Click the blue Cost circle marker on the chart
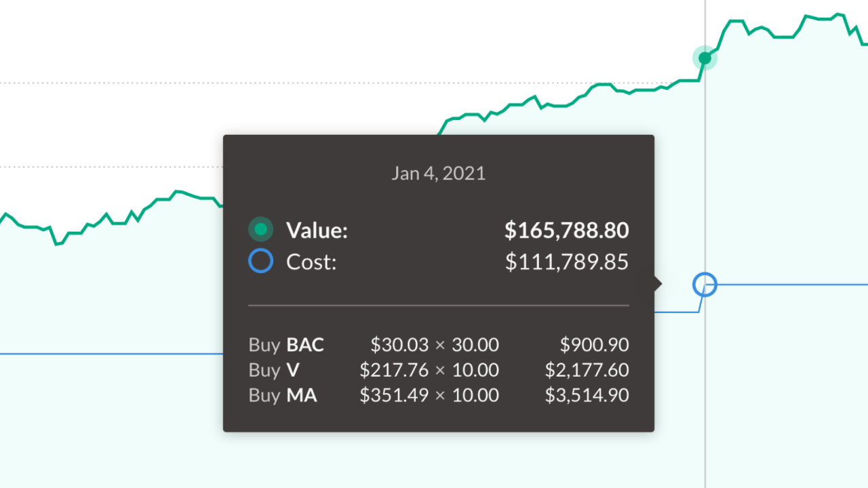The image size is (868, 488). (x=705, y=284)
